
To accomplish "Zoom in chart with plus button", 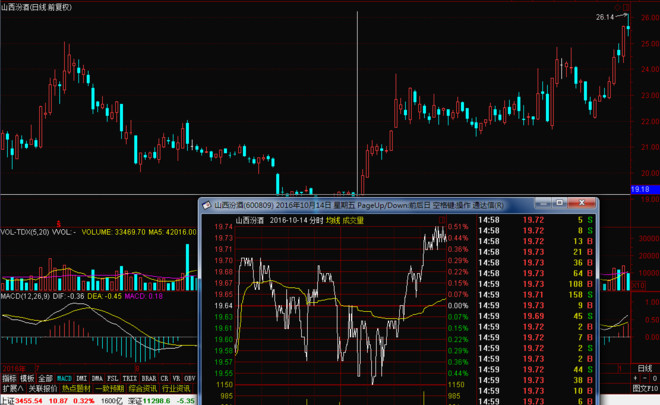I will point(636,378).
